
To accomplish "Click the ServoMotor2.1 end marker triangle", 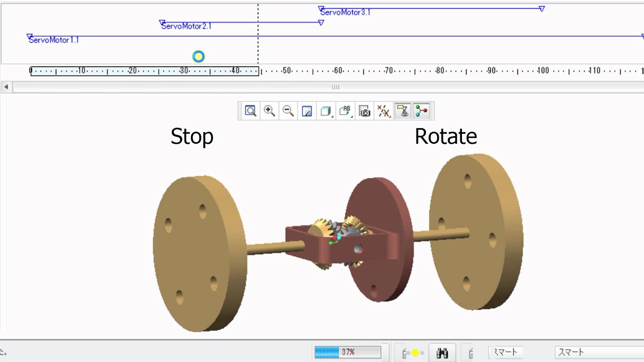I will [321, 23].
